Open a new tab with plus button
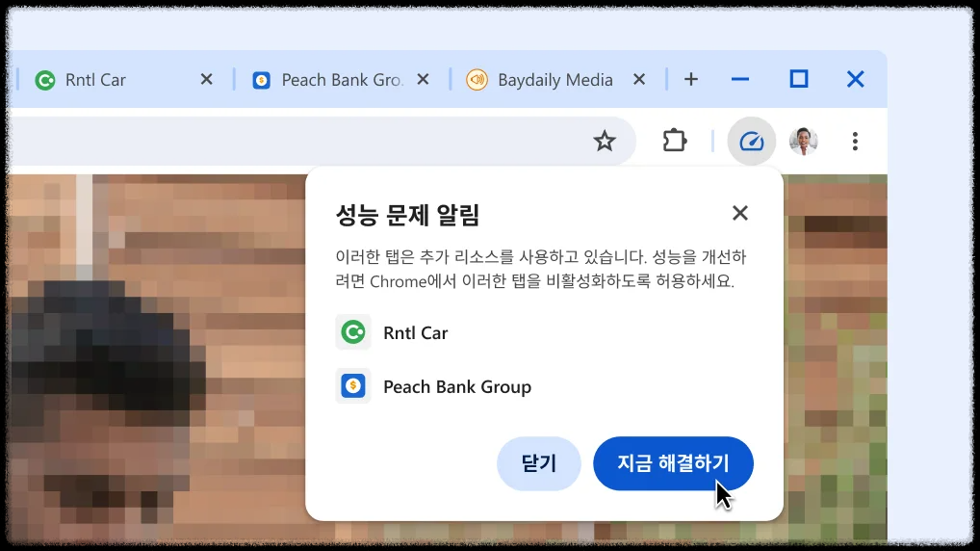This screenshot has width=980, height=551. coord(690,79)
